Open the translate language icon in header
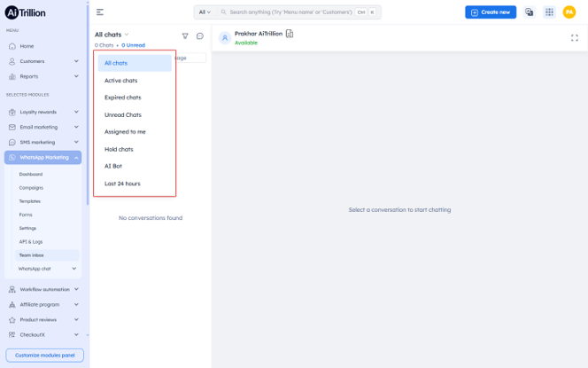588x368 pixels. (x=530, y=12)
